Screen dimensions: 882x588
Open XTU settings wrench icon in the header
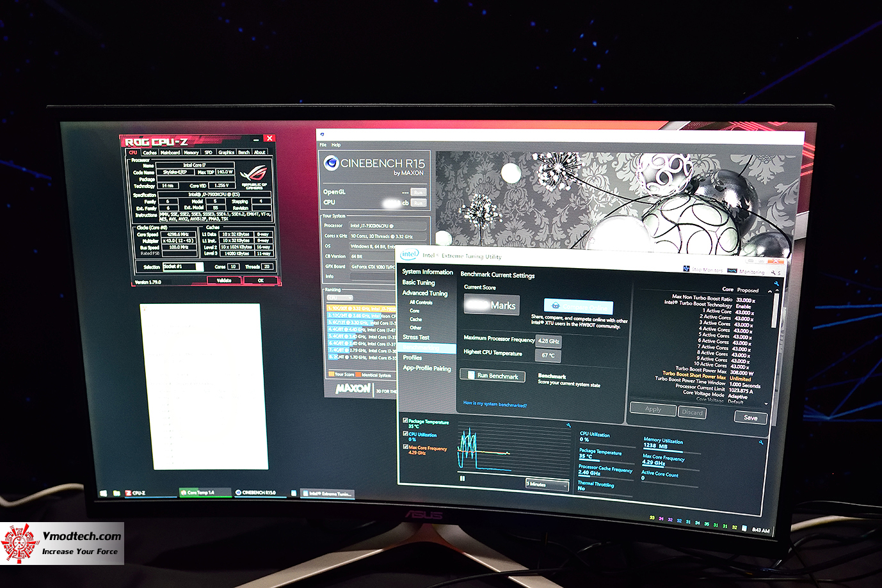tap(773, 273)
